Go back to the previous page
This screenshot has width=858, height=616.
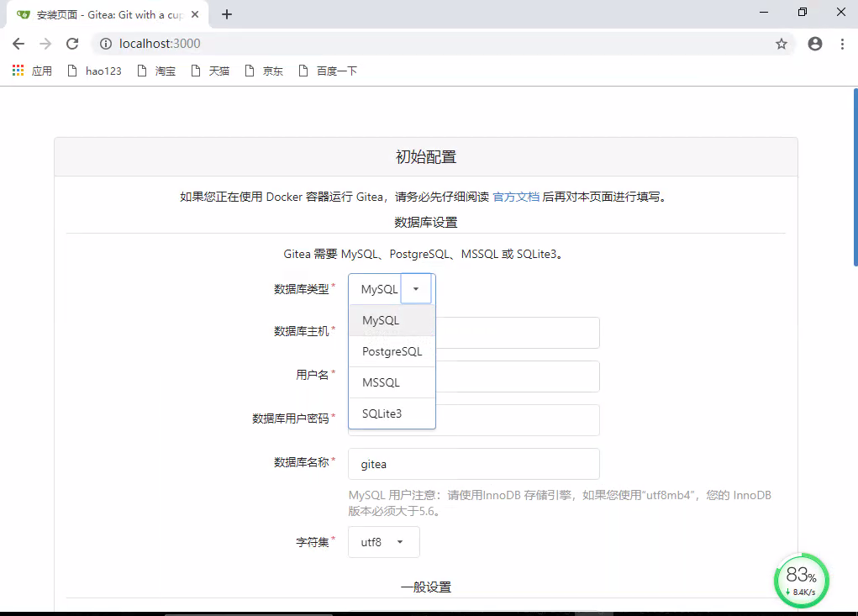click(18, 44)
